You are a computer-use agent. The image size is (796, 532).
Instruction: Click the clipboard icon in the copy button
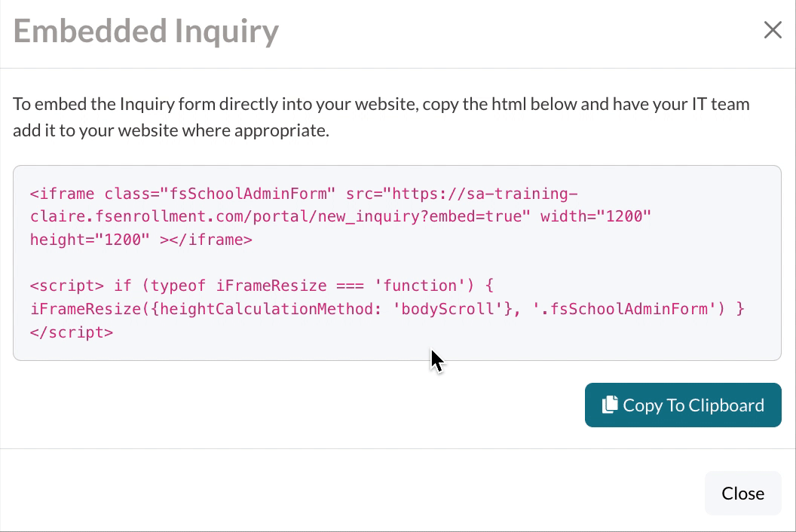[x=610, y=405]
